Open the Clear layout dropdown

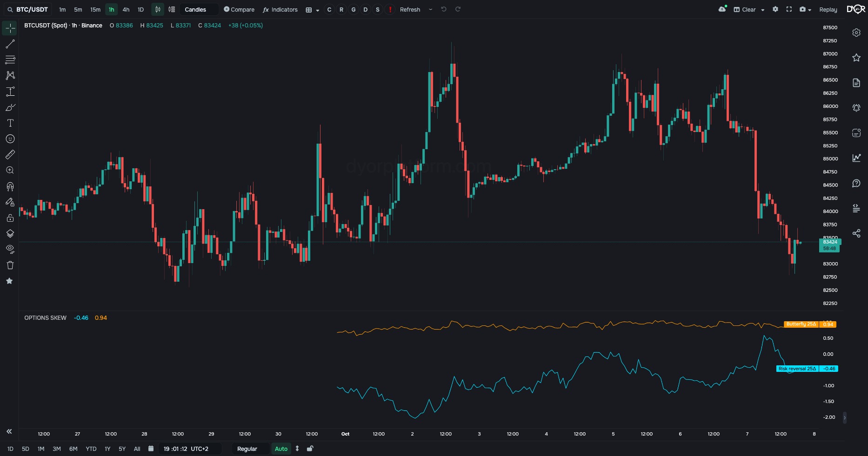[749, 9]
